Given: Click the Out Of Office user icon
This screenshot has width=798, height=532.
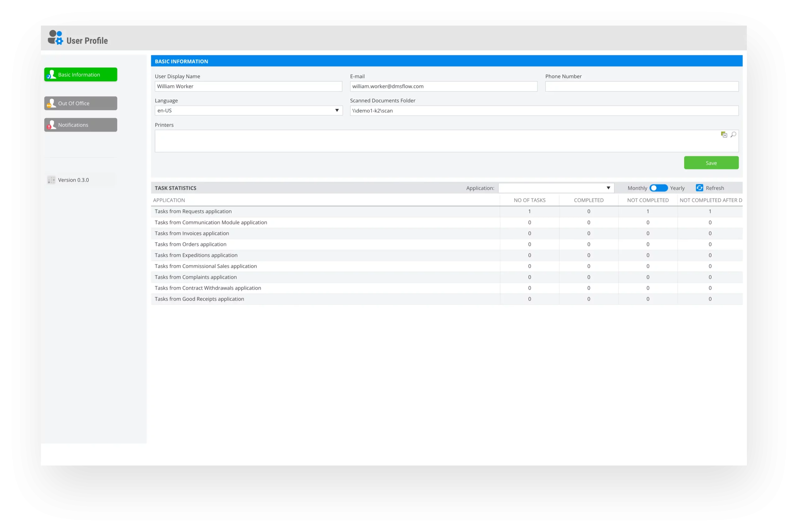Looking at the screenshot, I should tap(51, 103).
